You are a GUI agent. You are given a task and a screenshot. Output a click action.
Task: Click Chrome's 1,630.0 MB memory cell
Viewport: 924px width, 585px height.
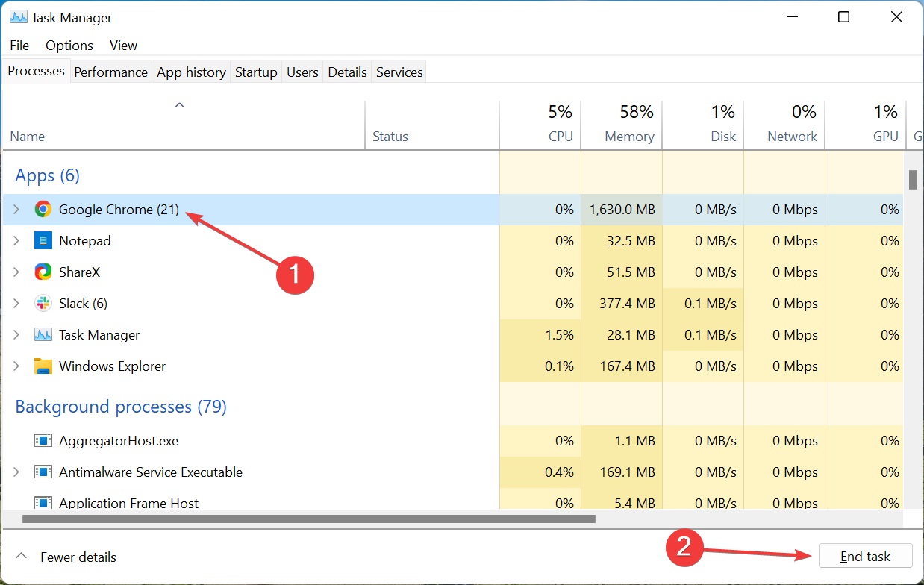tap(621, 210)
